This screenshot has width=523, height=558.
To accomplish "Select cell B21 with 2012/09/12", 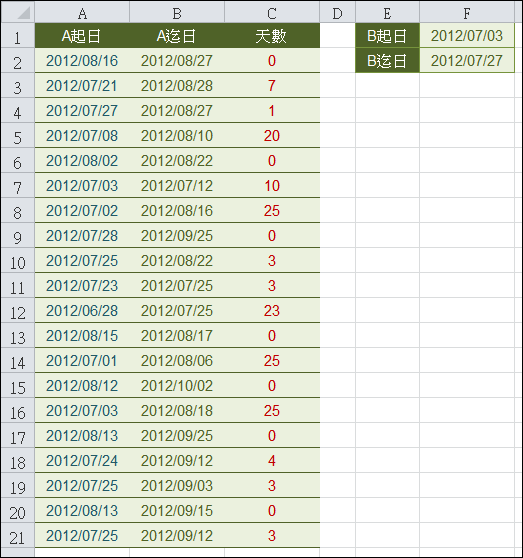I will click(x=177, y=536).
